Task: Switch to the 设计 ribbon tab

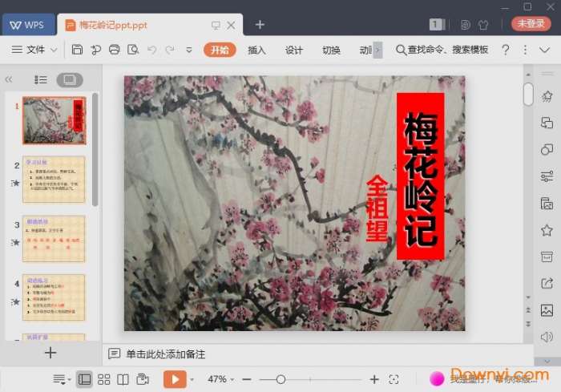Action: [x=294, y=50]
